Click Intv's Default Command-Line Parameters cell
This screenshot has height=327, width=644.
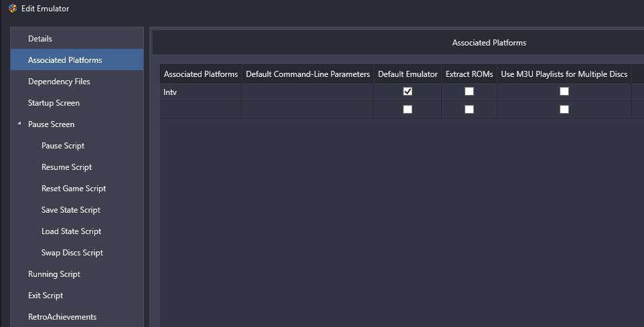(307, 92)
